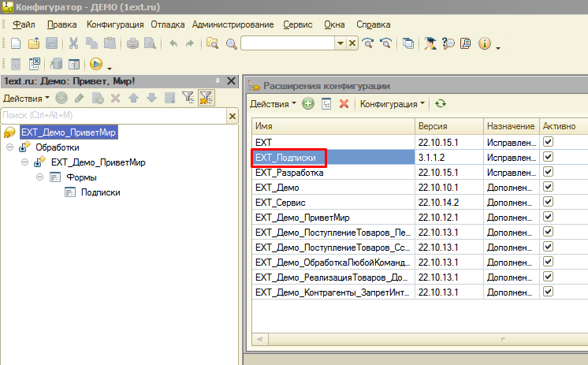Click the Open file folder icon
Screen dimensions: 588x365
[34, 43]
